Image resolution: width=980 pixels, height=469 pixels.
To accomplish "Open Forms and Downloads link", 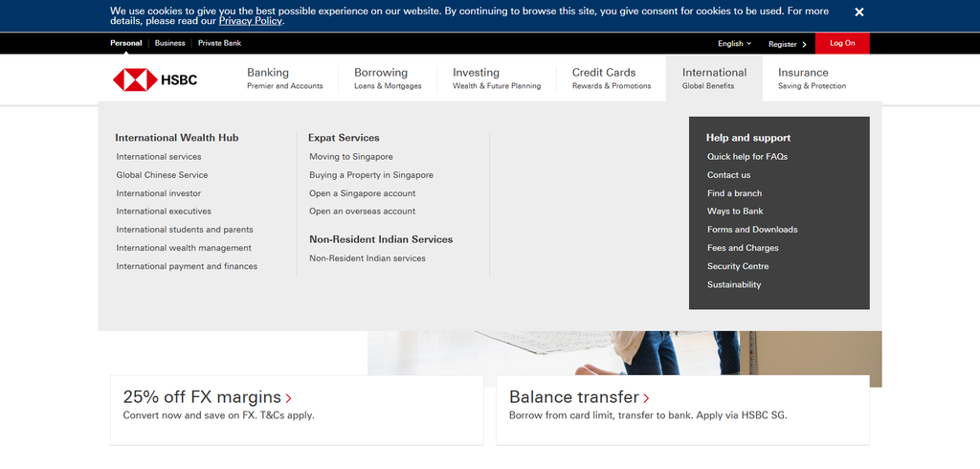I will 752,230.
